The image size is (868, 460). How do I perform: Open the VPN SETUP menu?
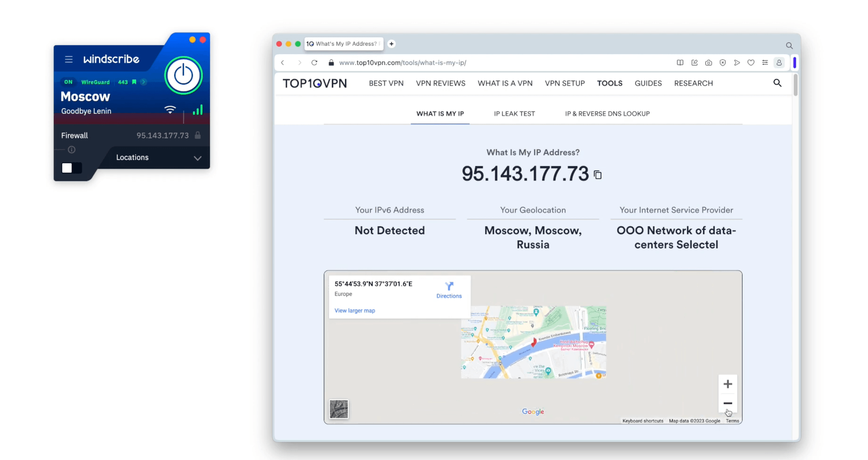pos(565,83)
